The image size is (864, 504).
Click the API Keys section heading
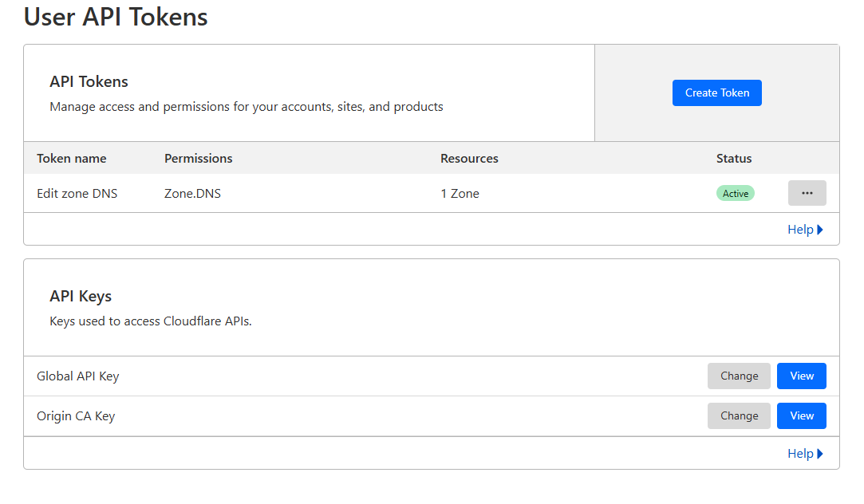tap(81, 297)
